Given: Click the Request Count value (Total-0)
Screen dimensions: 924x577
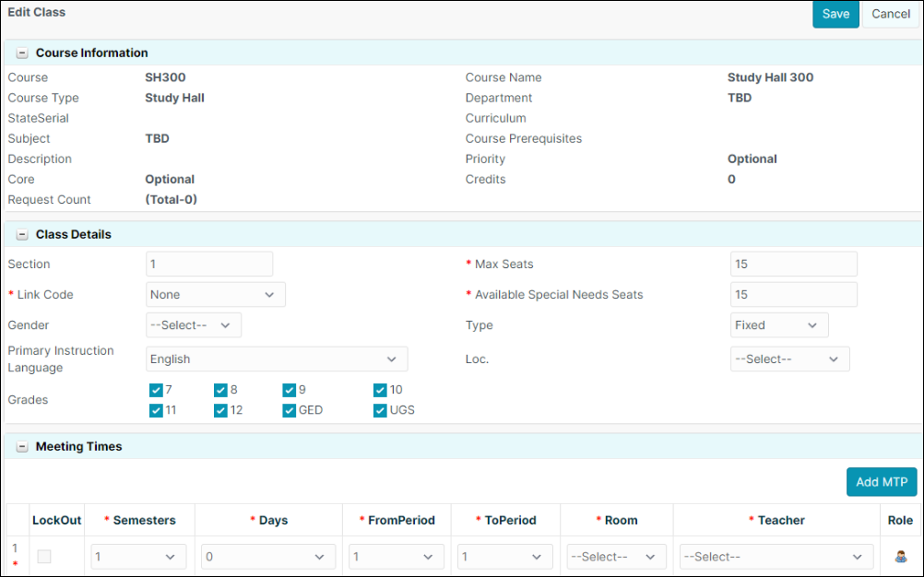Looking at the screenshot, I should tap(171, 200).
